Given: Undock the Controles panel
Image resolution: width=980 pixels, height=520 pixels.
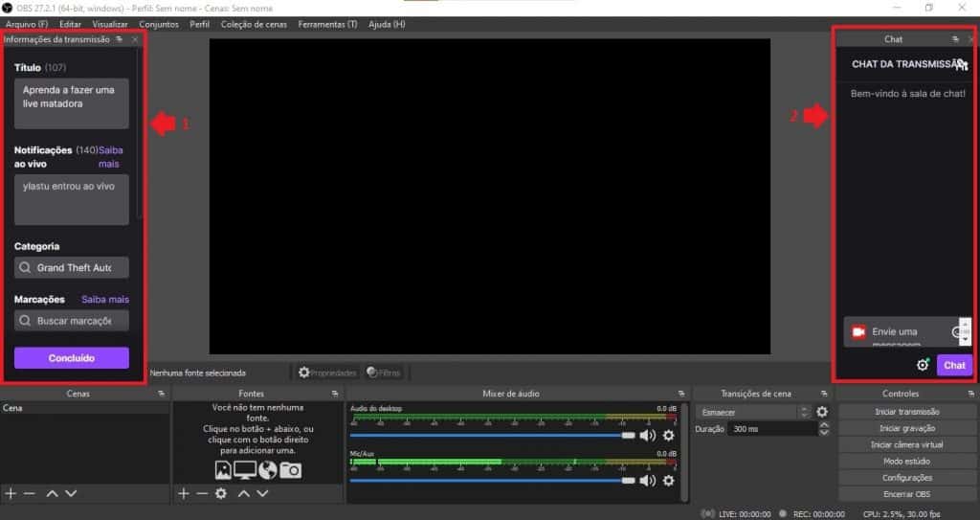Looking at the screenshot, I should tap(971, 394).
